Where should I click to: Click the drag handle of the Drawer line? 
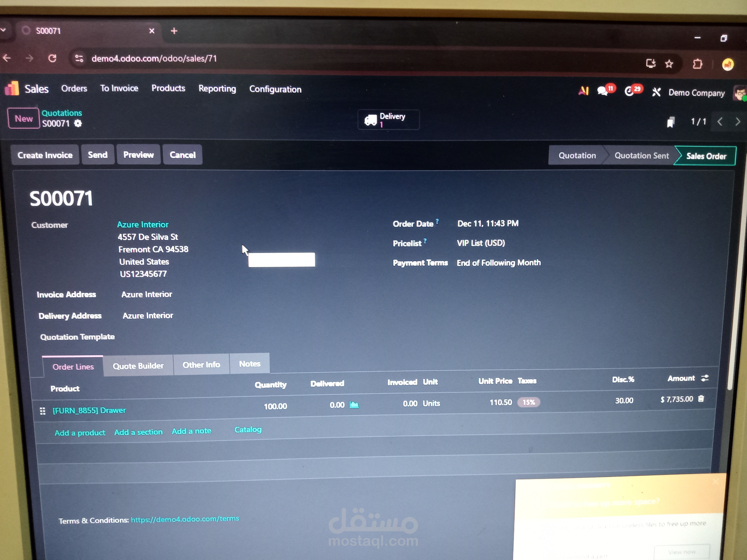[x=43, y=411]
